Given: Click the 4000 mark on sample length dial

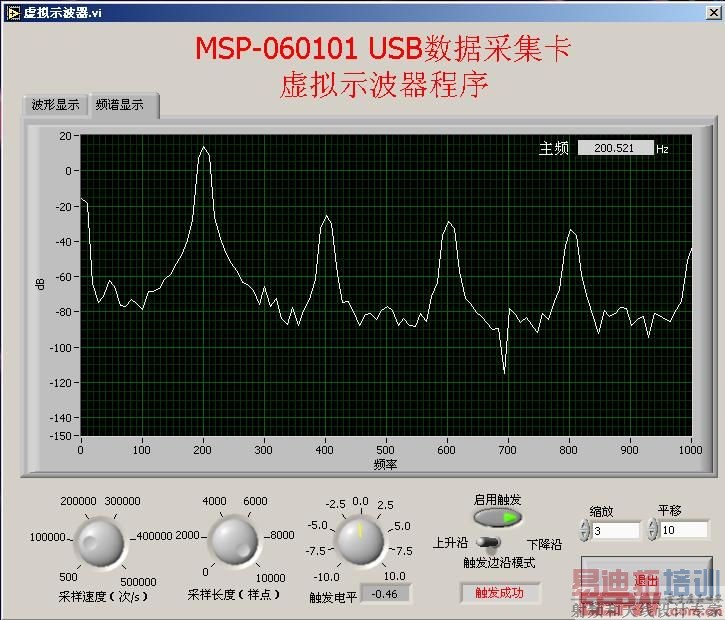Looking at the screenshot, I should pyautogui.click(x=215, y=501).
